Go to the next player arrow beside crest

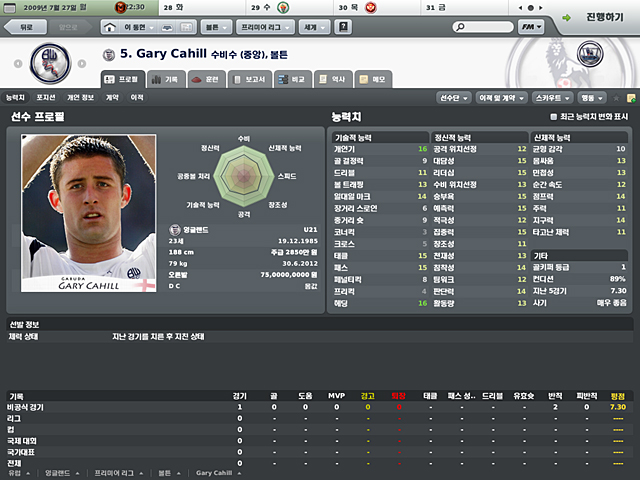coord(82,64)
